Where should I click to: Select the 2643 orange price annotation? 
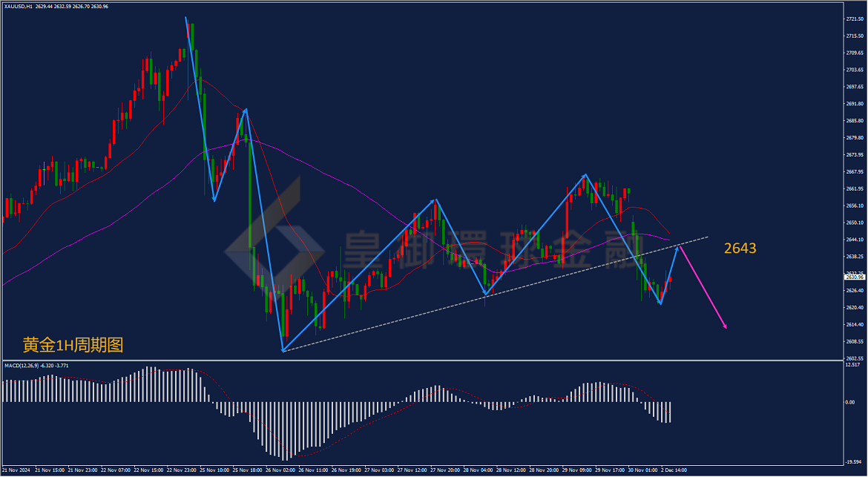pyautogui.click(x=740, y=249)
